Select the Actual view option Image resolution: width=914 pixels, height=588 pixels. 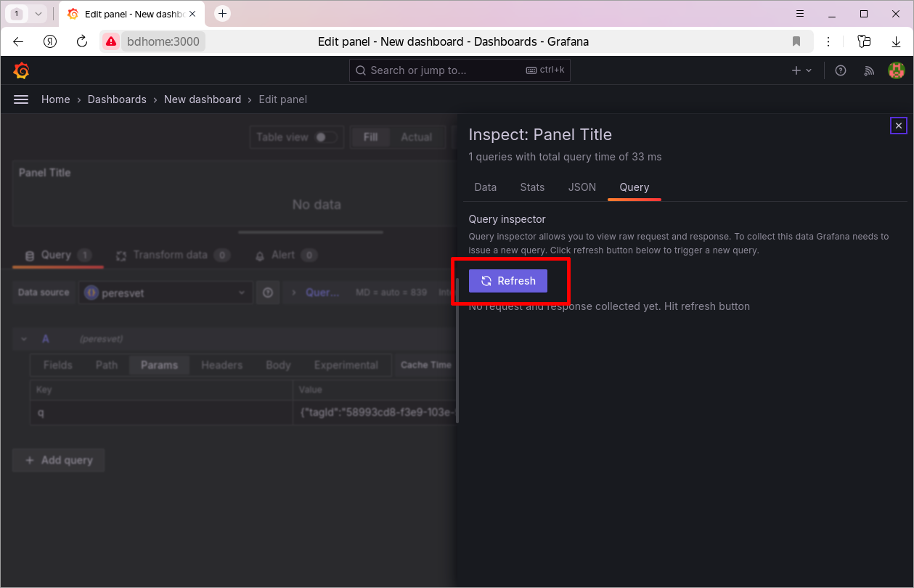[417, 137]
